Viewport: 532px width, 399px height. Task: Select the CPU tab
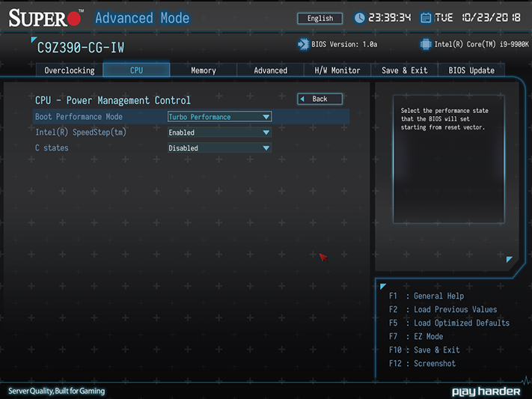click(x=136, y=70)
